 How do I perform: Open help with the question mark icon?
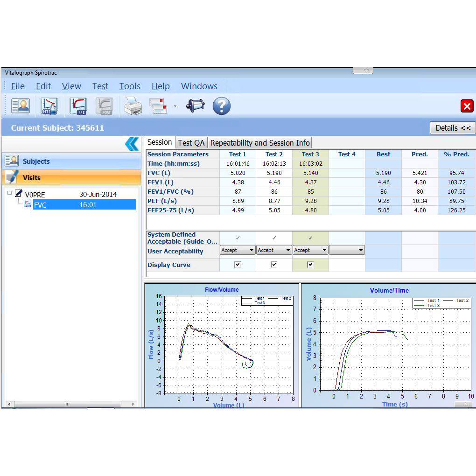(x=222, y=106)
